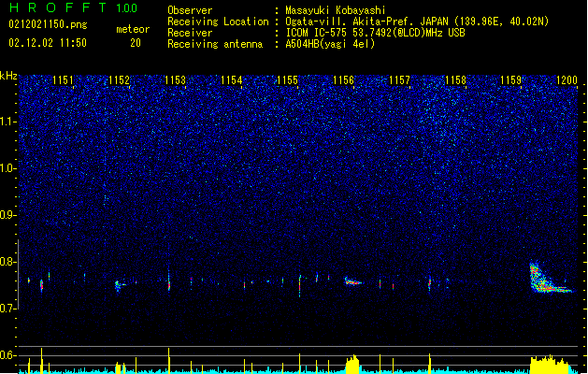Click the 1152 time marker
The image size is (588, 374).
click(119, 80)
